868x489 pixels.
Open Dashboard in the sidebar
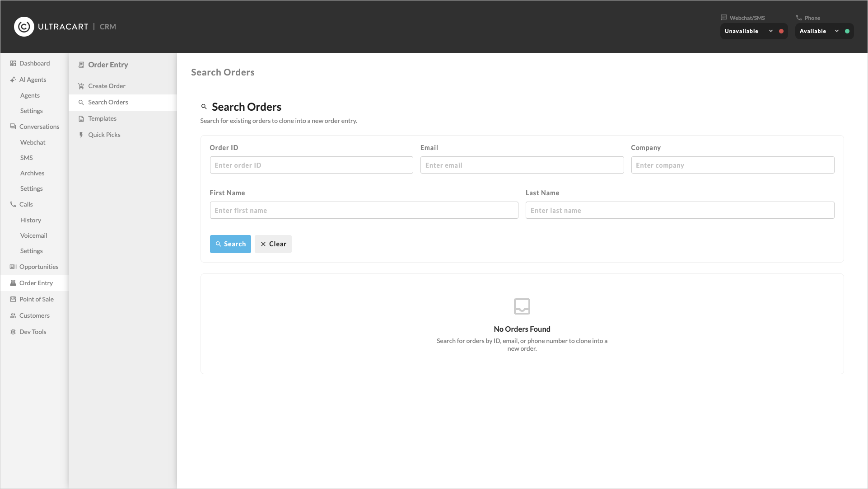click(34, 63)
